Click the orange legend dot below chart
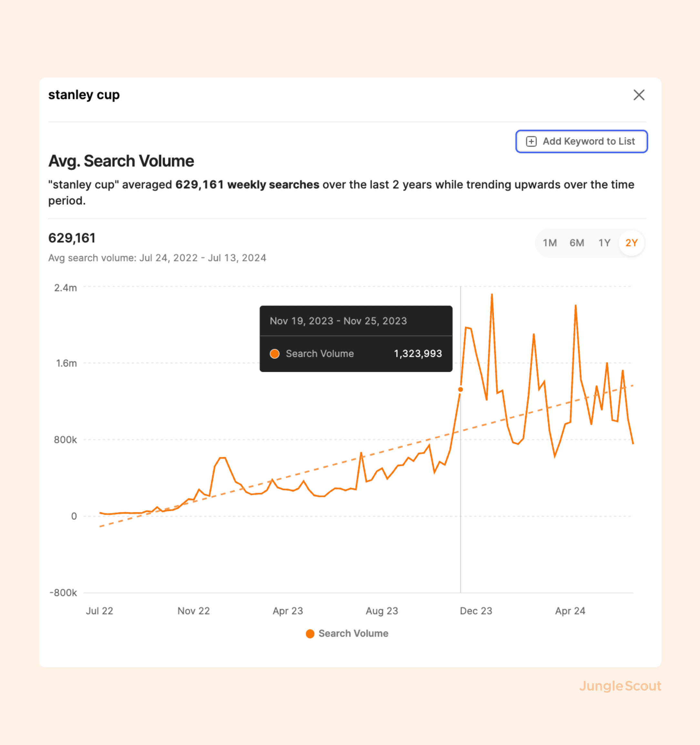This screenshot has width=700, height=745. pyautogui.click(x=310, y=633)
